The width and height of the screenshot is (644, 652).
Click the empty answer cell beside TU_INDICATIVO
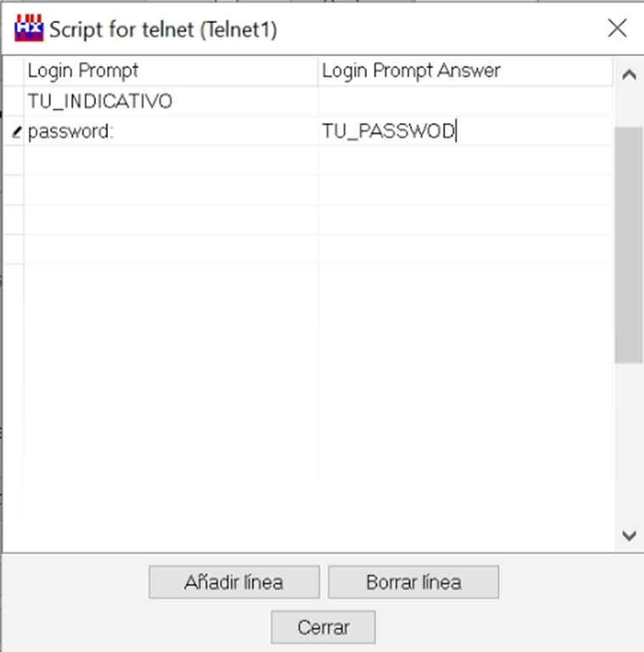466,101
